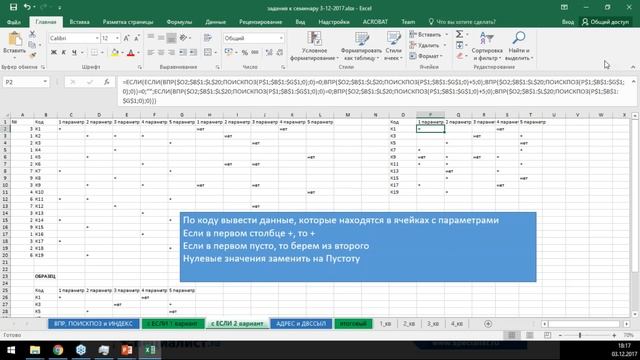640x360 pixels.
Task: Click the Fill down icon
Action: 460,45
